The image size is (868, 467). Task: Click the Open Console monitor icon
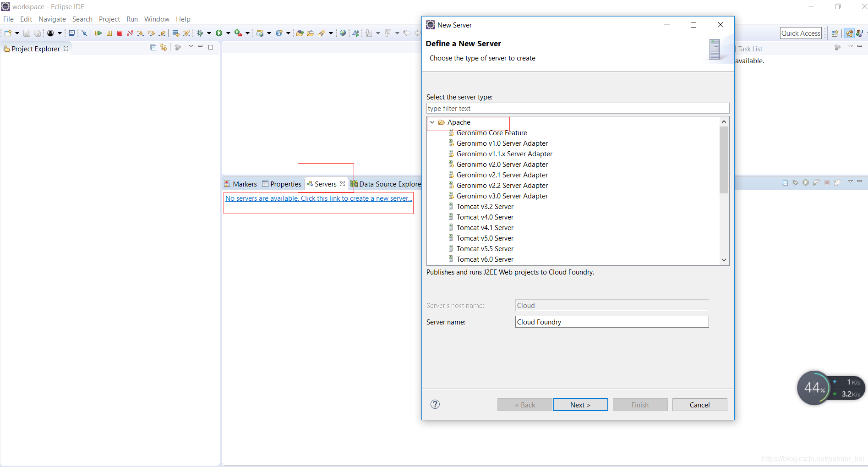pos(71,33)
